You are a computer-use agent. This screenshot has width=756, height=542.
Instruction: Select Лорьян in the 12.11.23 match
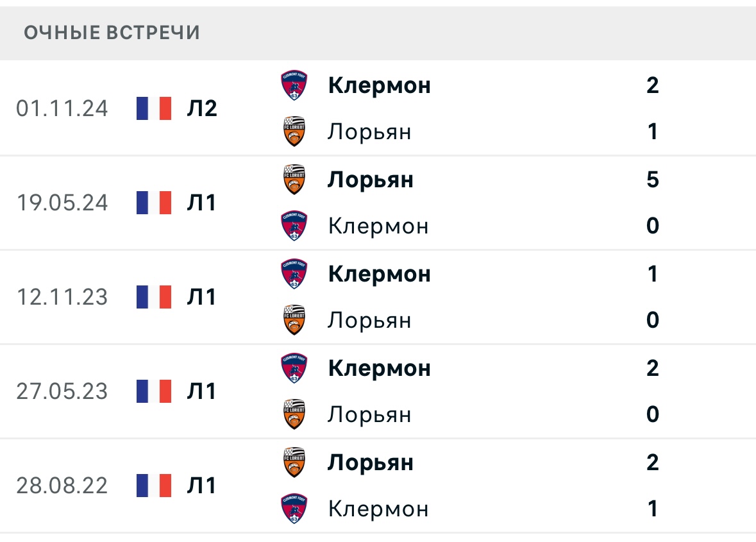(369, 321)
